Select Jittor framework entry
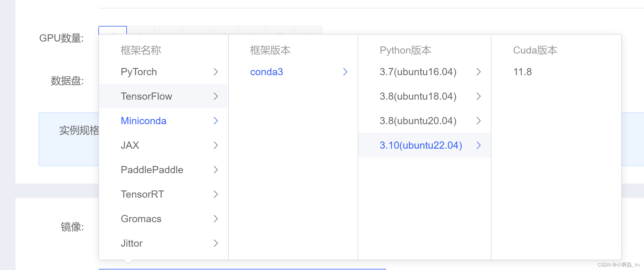The image size is (644, 270). coord(164,243)
